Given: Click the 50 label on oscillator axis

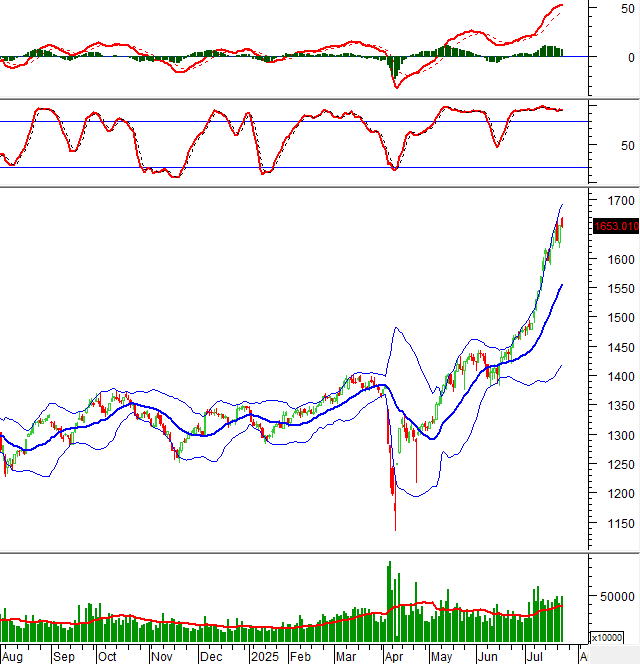Looking at the screenshot, I should tap(628, 146).
